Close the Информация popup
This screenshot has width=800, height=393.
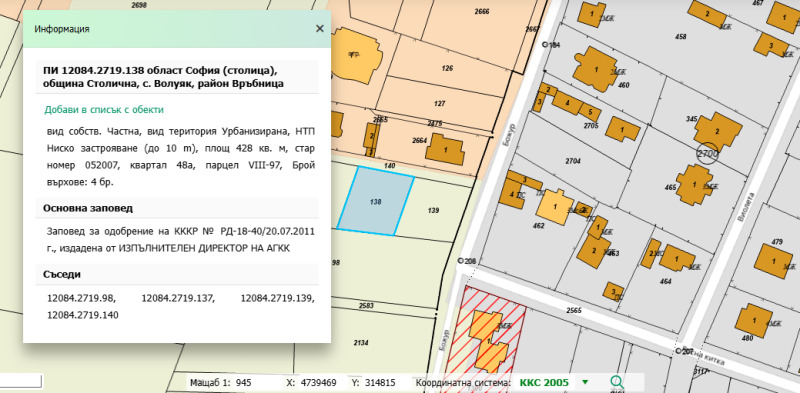coord(320,29)
